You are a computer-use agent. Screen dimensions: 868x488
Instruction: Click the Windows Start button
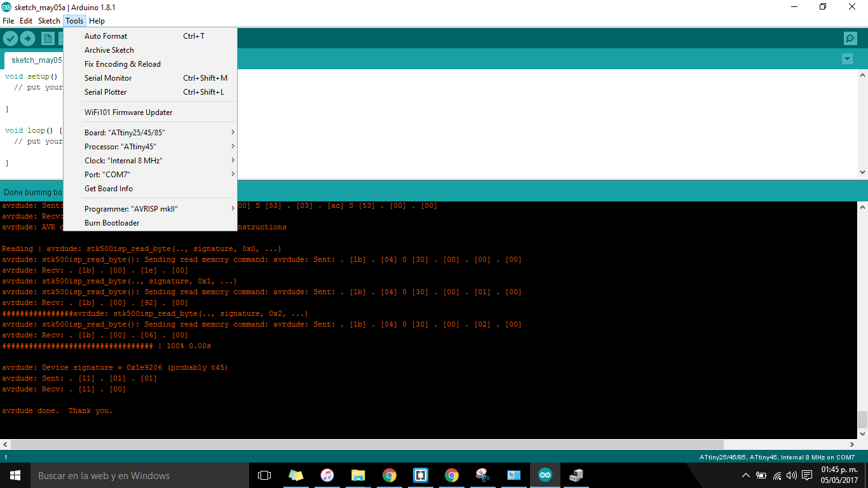pos(15,475)
